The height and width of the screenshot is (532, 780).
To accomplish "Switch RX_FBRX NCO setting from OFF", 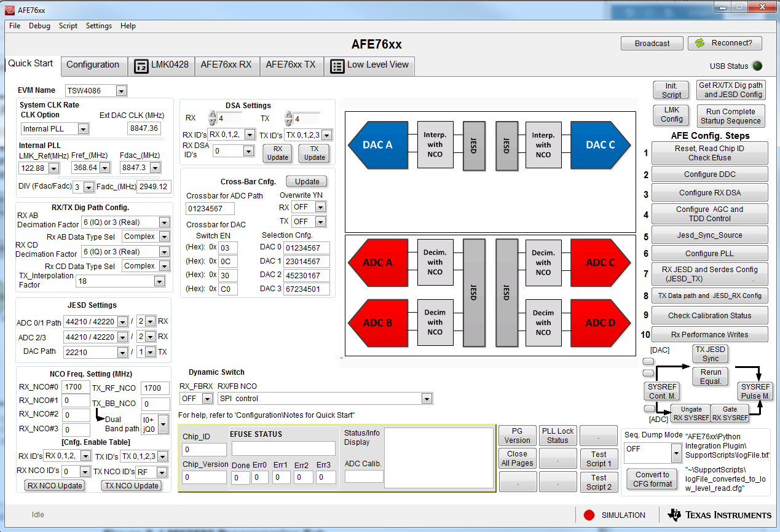I will (196, 398).
